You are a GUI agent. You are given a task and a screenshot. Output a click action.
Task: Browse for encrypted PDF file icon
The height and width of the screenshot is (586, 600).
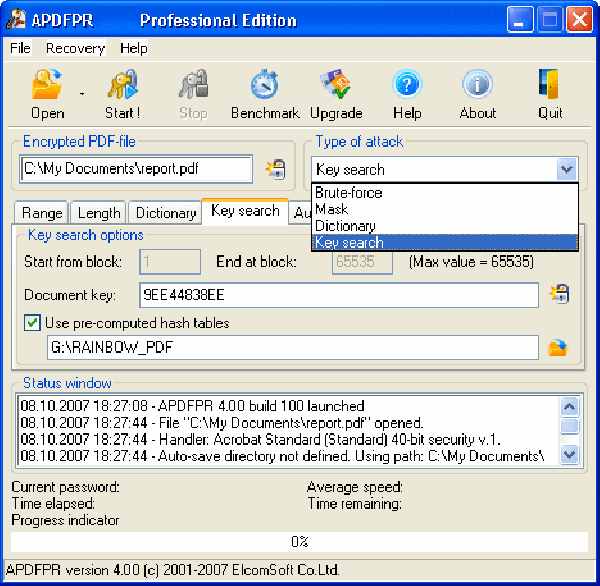click(x=275, y=170)
